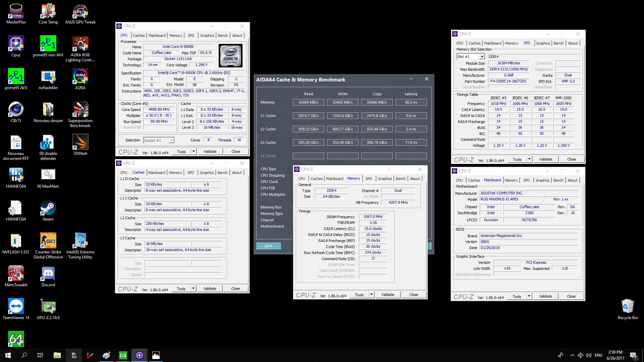Screen dimensions: 644x362
Task: Click Validate button in main CPU-Z window
Action: pos(210,152)
